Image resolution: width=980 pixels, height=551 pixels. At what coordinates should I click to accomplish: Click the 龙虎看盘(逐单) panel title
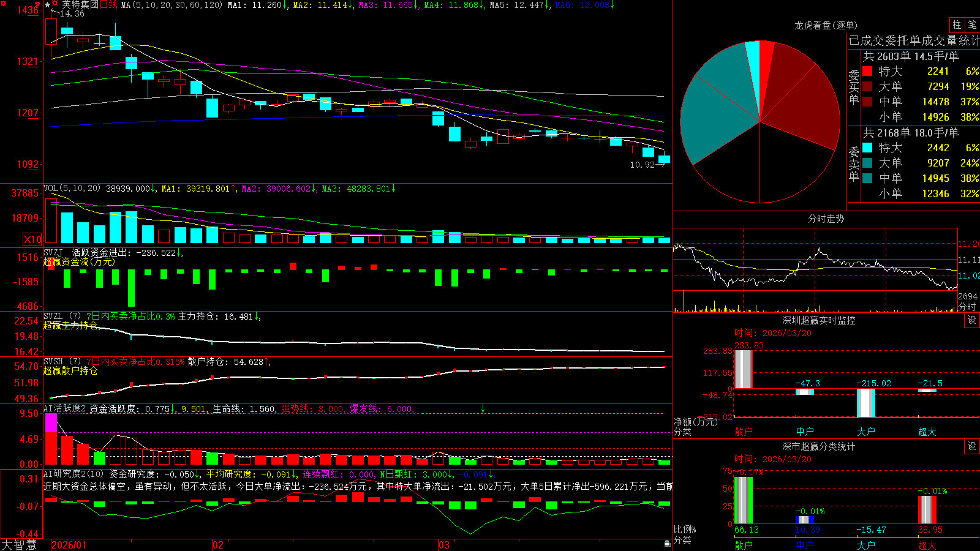(826, 25)
